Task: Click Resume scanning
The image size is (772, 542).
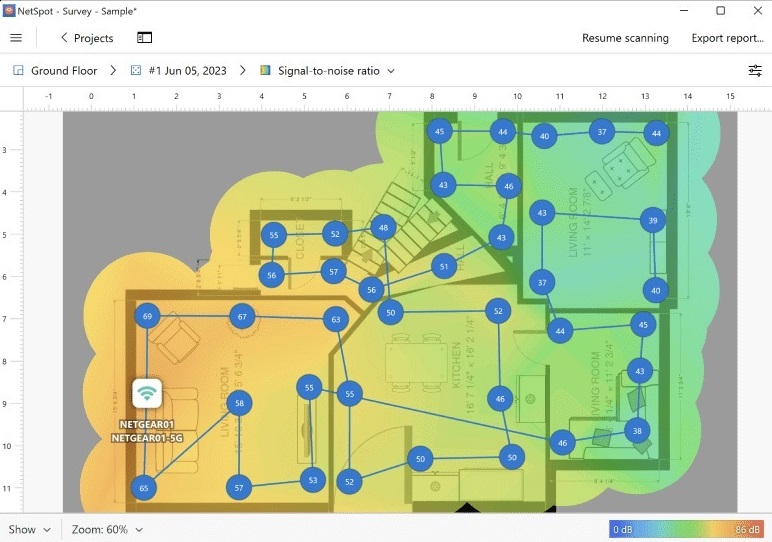Action: 625,38
